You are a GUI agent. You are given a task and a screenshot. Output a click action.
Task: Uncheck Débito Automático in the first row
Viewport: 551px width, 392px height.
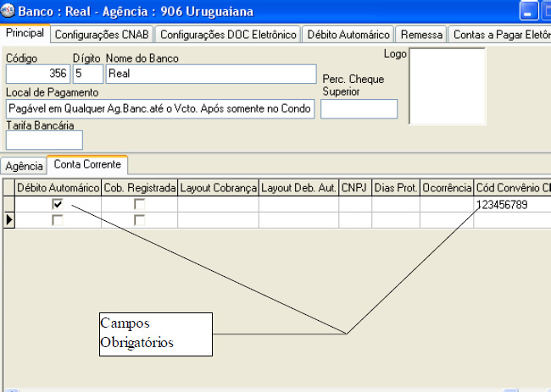coord(58,204)
